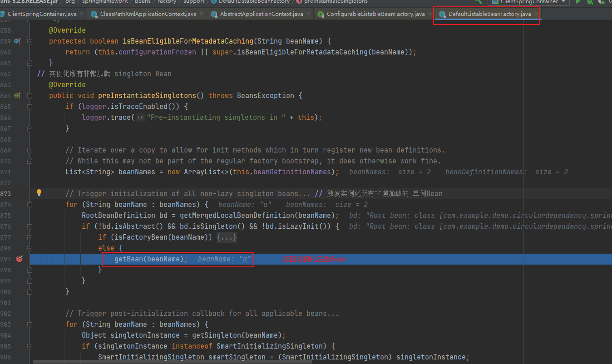This screenshot has width=612, height=364.
Task: Click implementing method gutter icon on line 864
Action: 17,96
